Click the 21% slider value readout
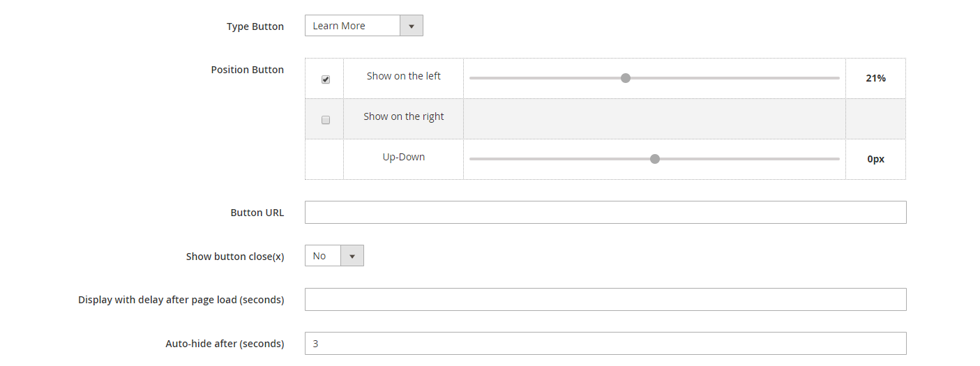 coord(875,78)
